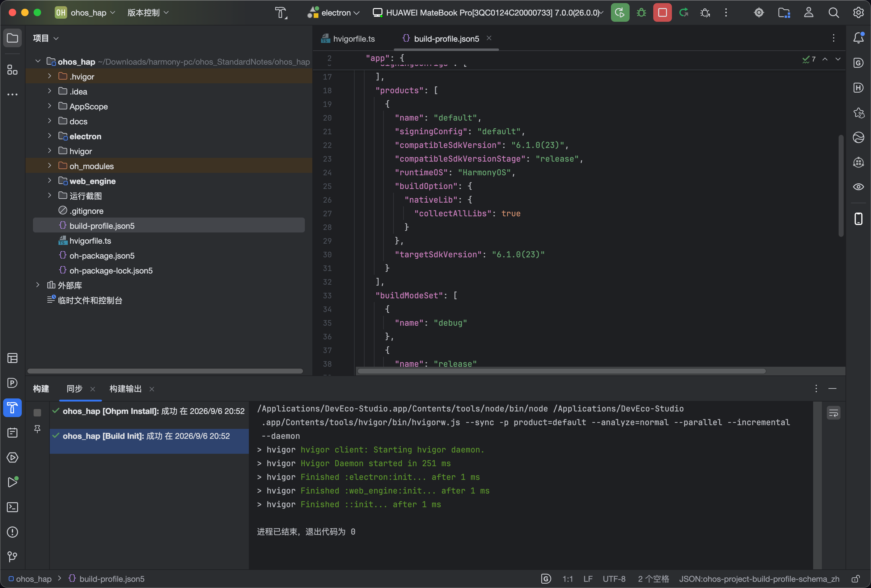Switch to the hvigorfile.ts editor tab
This screenshot has height=588, width=871.
(348, 39)
